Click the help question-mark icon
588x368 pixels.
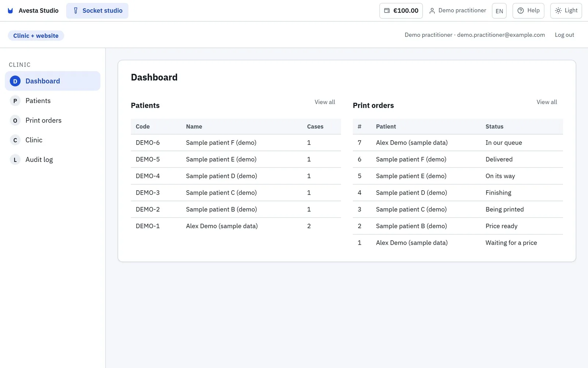[x=520, y=11]
